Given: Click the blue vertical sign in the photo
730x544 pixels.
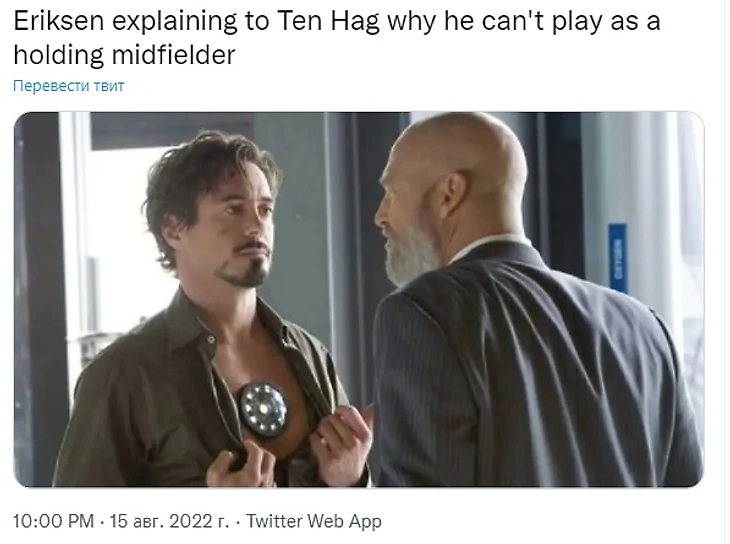Looking at the screenshot, I should click(x=618, y=258).
